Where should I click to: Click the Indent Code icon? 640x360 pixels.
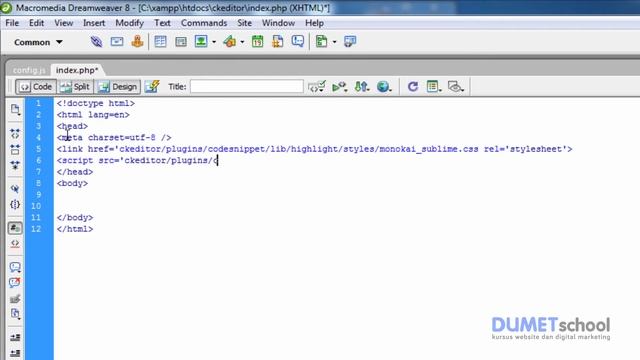[15, 338]
